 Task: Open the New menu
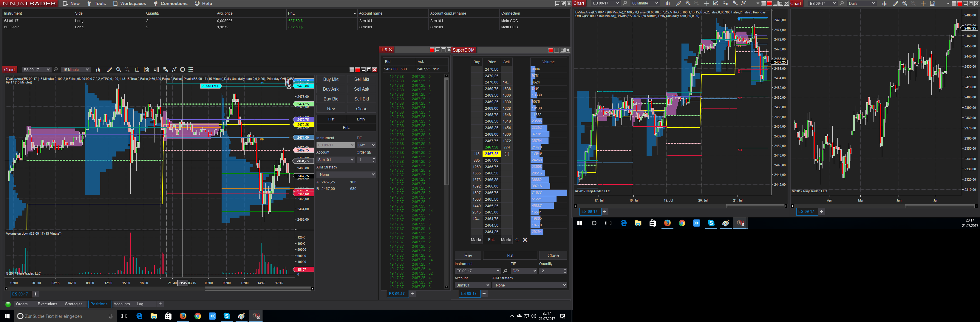(x=71, y=3)
